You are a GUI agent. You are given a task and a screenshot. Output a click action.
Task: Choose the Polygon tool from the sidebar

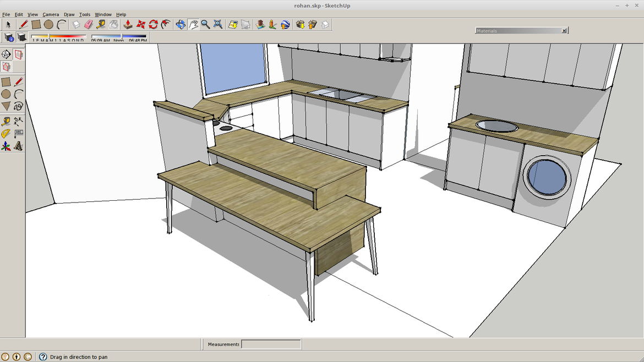[6, 106]
